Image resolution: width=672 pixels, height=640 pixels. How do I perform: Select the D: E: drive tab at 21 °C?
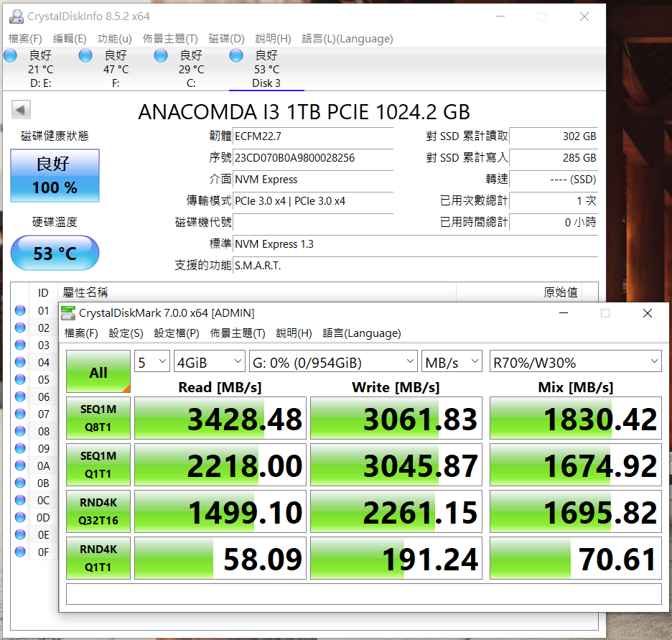40,69
